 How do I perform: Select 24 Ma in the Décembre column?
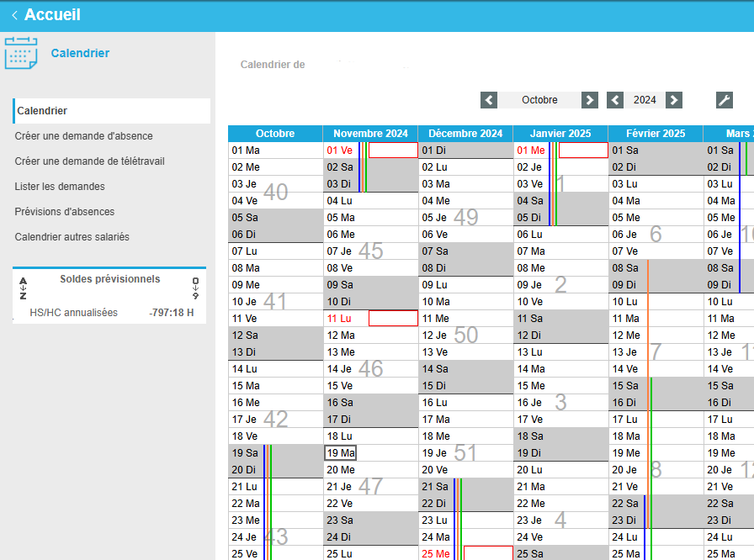coord(465,537)
